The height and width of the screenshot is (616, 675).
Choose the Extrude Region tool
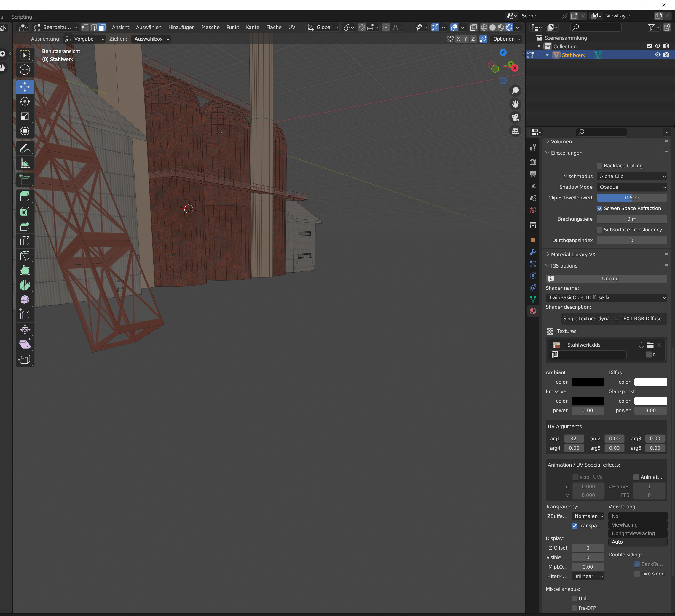coord(25,196)
